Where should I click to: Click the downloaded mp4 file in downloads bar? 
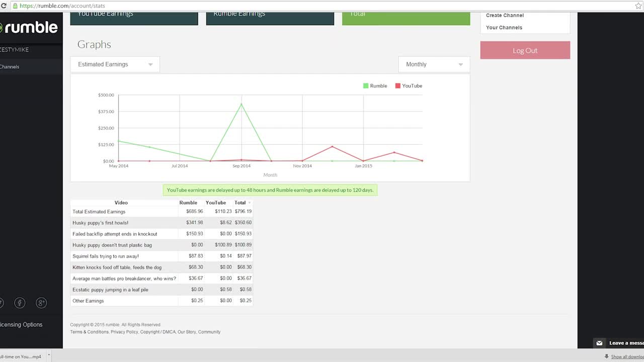(21, 356)
